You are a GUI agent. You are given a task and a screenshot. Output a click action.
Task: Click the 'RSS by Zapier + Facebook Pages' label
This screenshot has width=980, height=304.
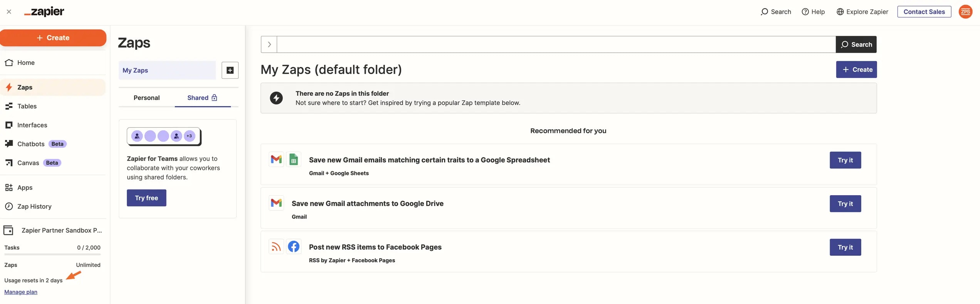(352, 260)
